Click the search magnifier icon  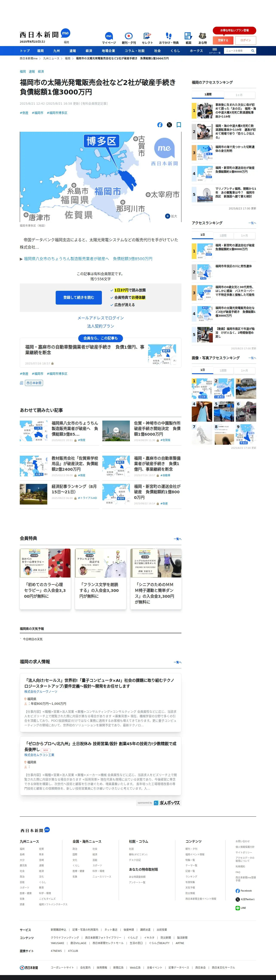click(x=252, y=51)
